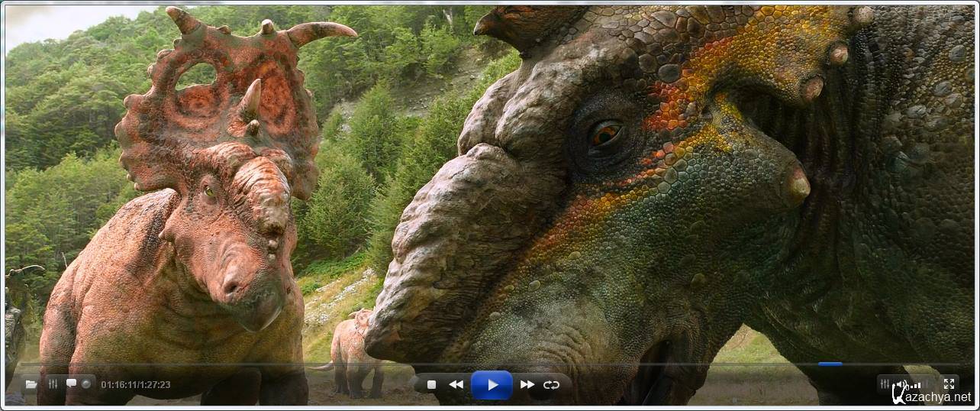
Task: Click the red dinosaur's frill hole
Action: tap(196, 76)
